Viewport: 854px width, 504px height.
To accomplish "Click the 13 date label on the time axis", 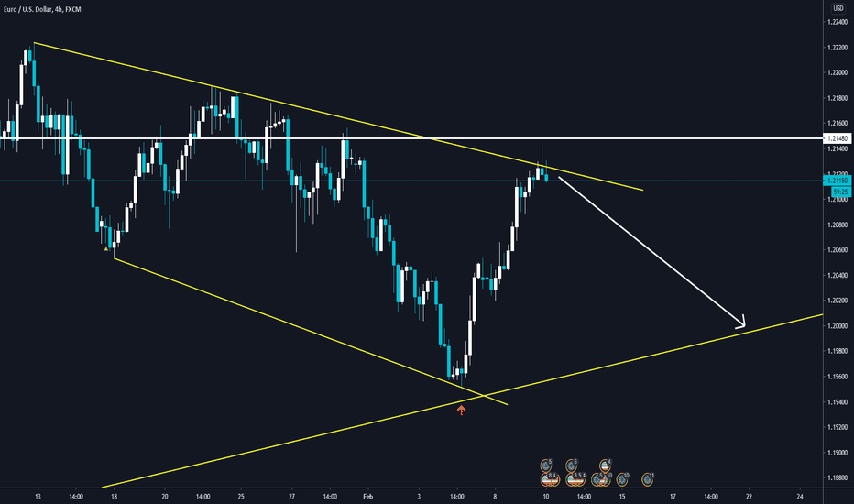I will pos(38,497).
